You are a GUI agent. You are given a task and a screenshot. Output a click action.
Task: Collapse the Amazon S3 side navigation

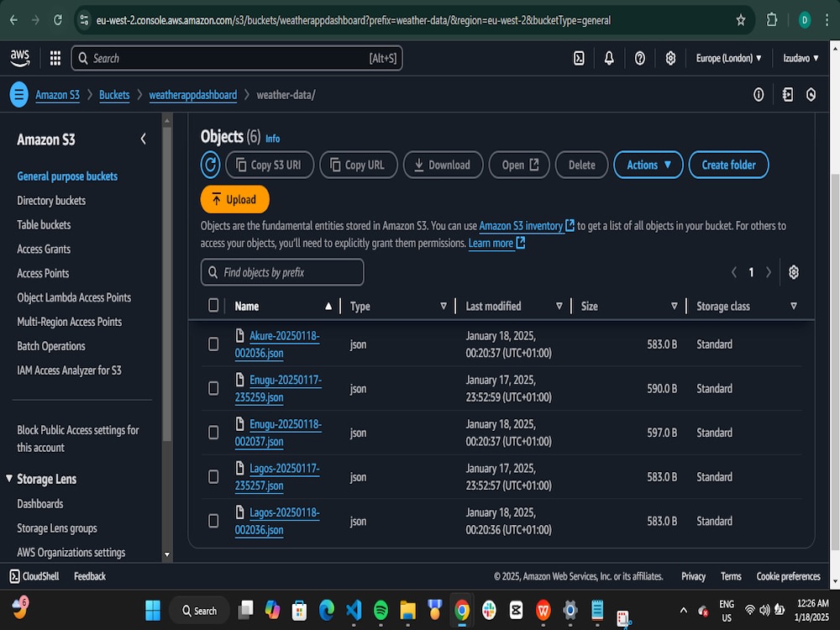pos(143,139)
